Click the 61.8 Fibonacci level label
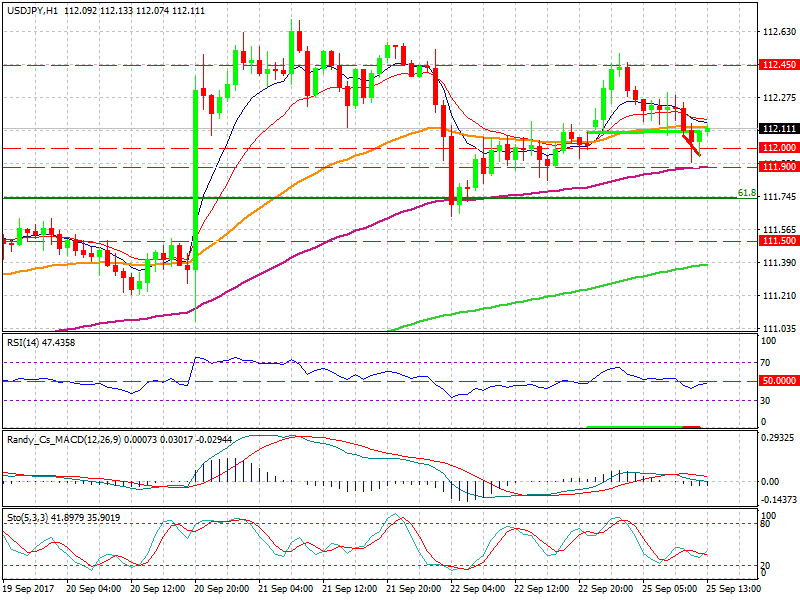 (x=745, y=193)
